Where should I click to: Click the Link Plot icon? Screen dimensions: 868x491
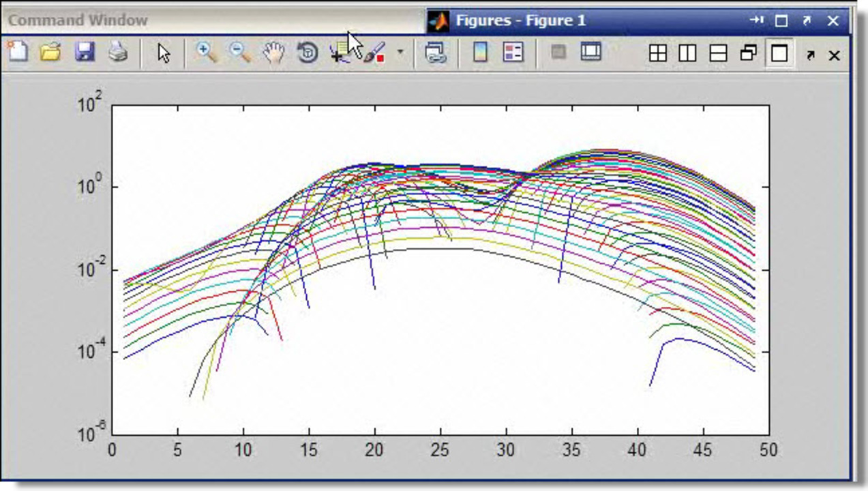[434, 53]
